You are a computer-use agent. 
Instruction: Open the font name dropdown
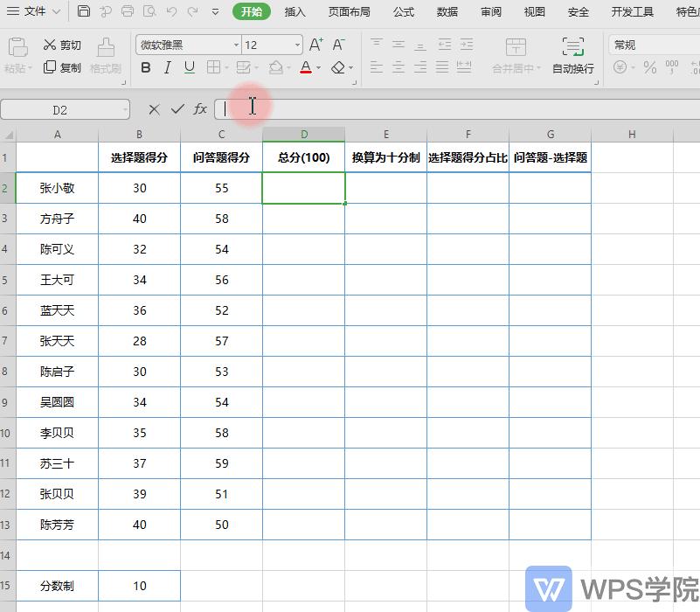236,45
